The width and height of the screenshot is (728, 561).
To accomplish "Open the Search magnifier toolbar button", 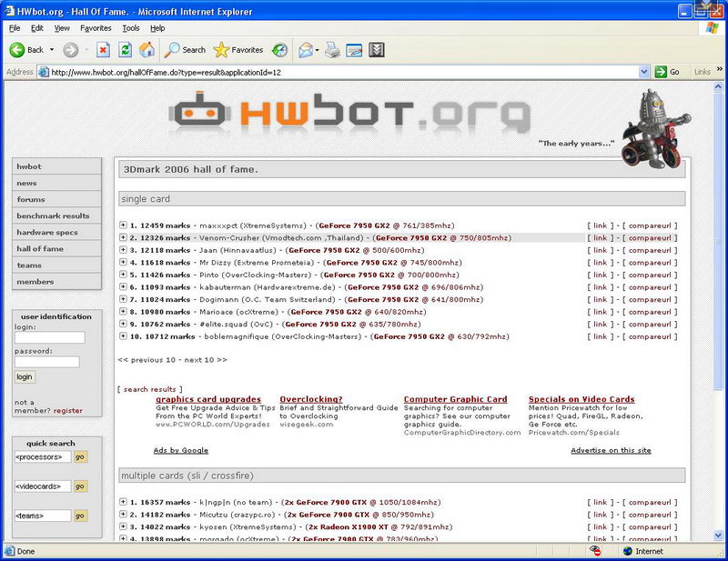I will pos(185,50).
